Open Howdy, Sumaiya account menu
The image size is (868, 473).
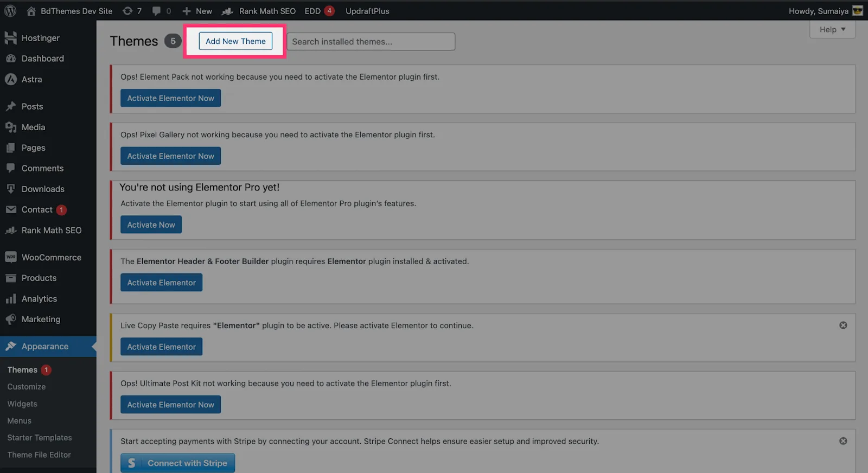coord(826,11)
